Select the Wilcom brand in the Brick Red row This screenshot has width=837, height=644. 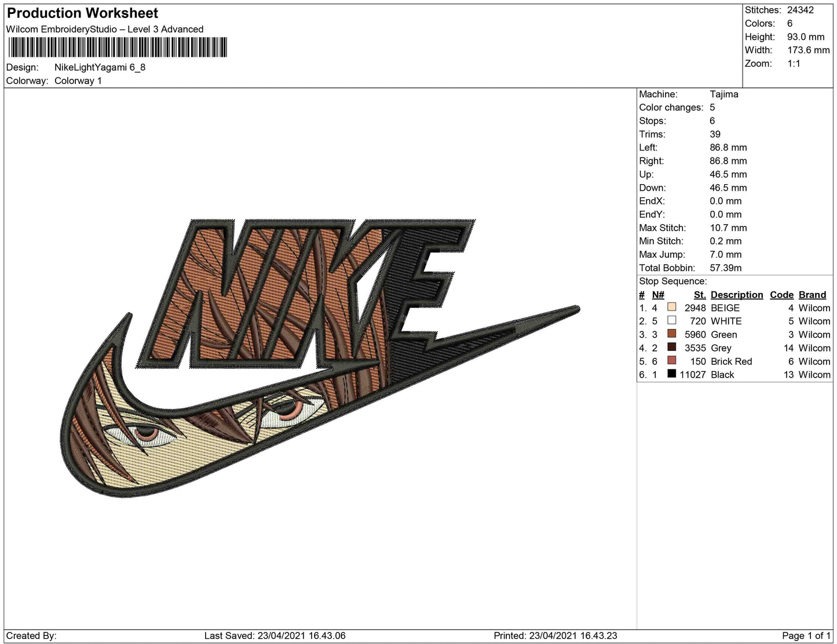(x=814, y=361)
